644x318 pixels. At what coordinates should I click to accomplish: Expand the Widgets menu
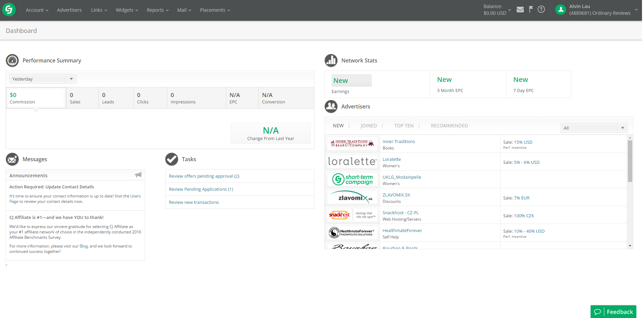[127, 10]
